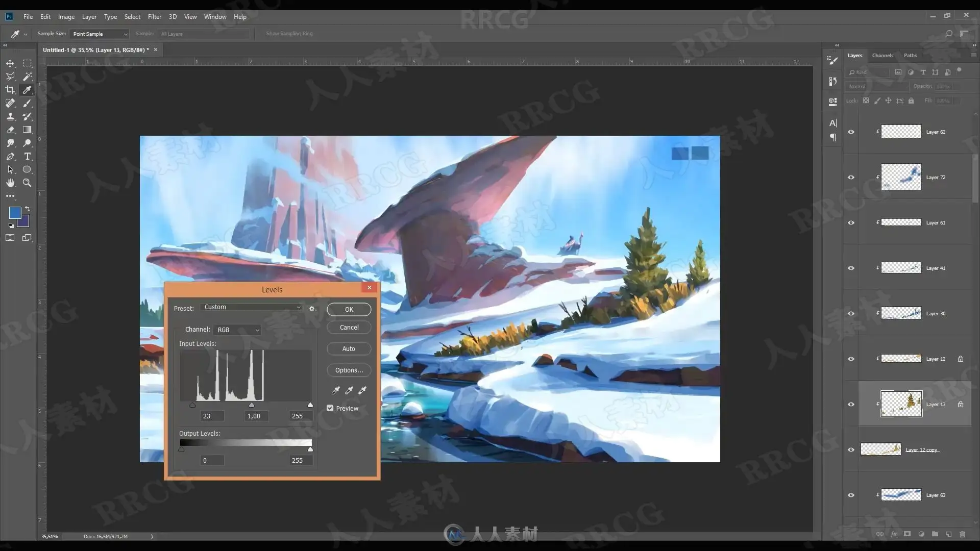Click the white point eyedropper in Levels
The width and height of the screenshot is (980, 551).
362,390
